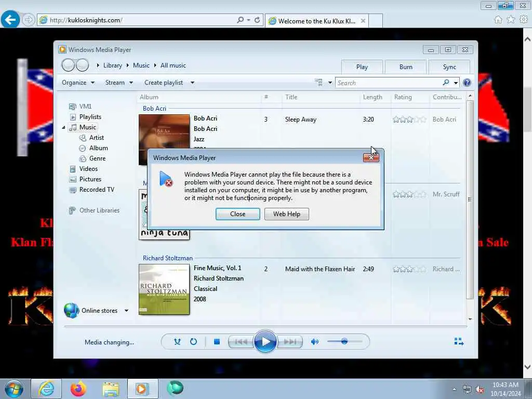The width and height of the screenshot is (532, 399).
Task: Open the Organize menu
Action: (78, 83)
